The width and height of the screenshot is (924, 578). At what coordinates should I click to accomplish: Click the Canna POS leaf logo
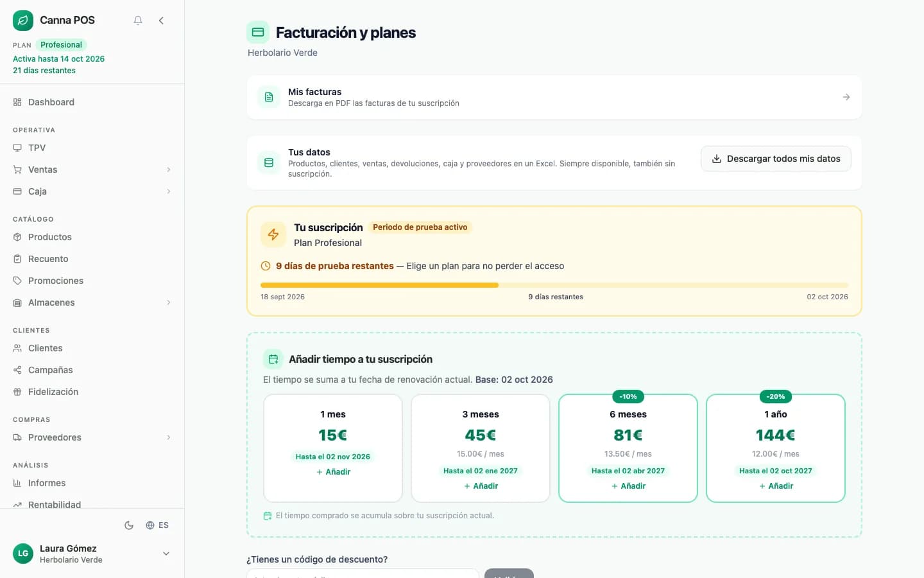coord(23,21)
